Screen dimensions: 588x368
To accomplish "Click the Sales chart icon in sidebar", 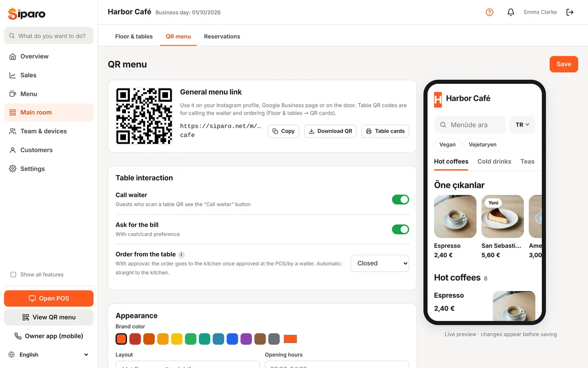I will click(x=13, y=75).
